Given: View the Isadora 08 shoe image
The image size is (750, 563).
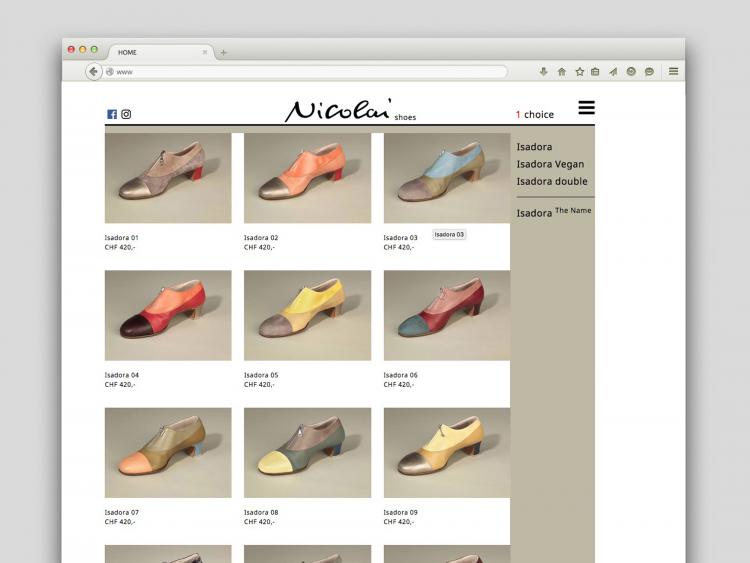Looking at the screenshot, I should [308, 453].
